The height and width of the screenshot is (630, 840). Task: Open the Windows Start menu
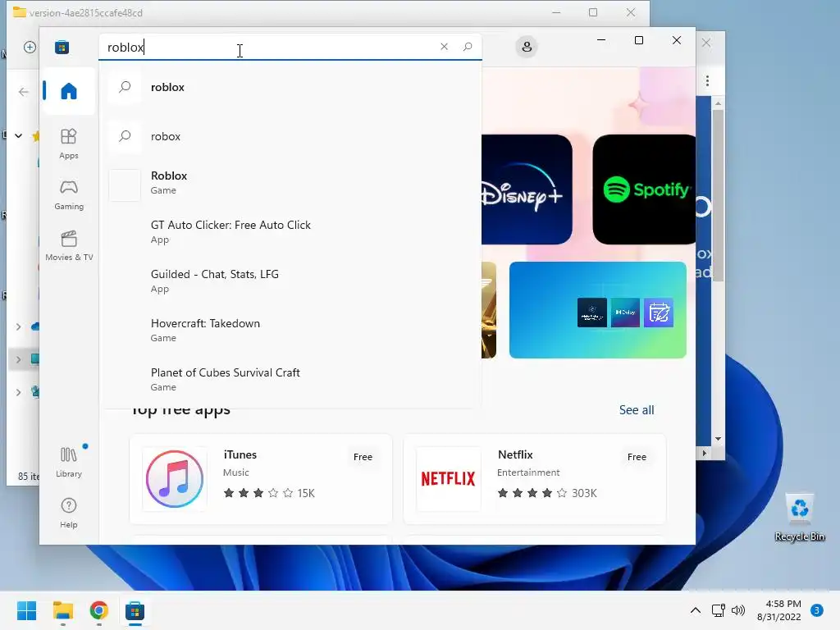pos(27,610)
